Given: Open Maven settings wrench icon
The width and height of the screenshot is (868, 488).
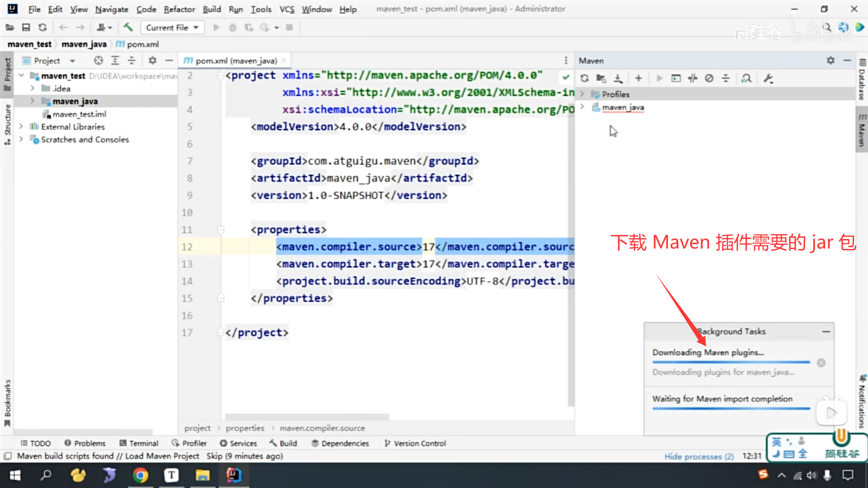Looking at the screenshot, I should click(768, 79).
